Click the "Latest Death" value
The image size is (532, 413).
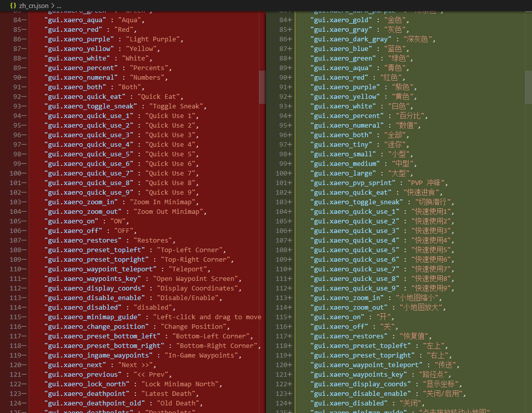click(168, 394)
